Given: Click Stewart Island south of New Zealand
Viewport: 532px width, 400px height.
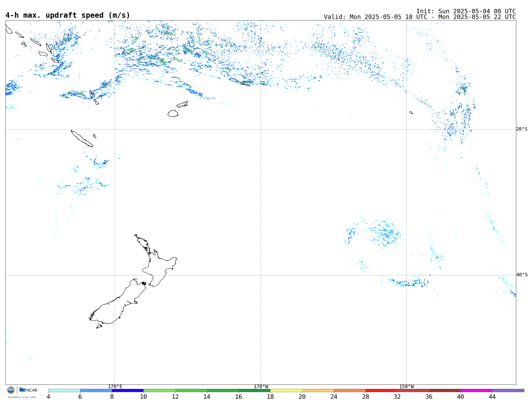Looking at the screenshot, I should (99, 326).
